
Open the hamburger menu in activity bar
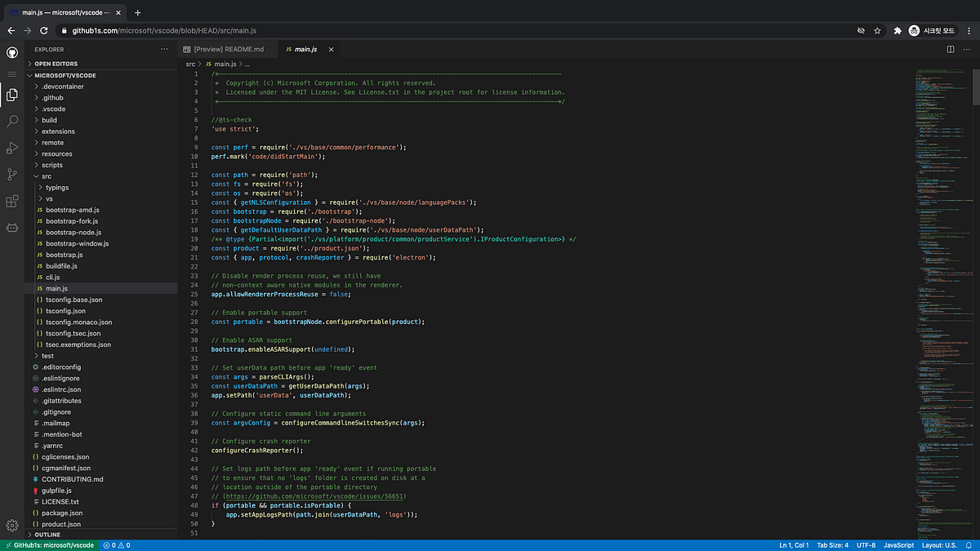pyautogui.click(x=12, y=73)
